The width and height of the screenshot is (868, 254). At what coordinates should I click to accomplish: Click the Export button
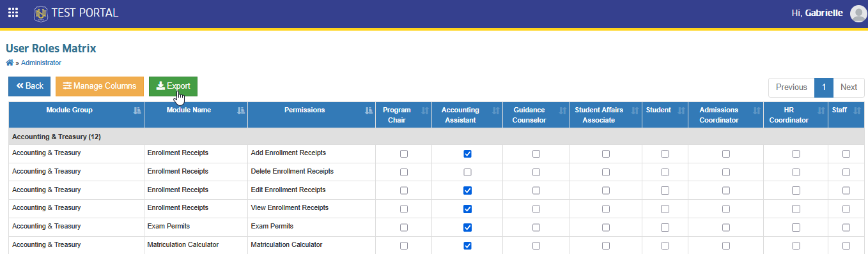[x=173, y=86]
